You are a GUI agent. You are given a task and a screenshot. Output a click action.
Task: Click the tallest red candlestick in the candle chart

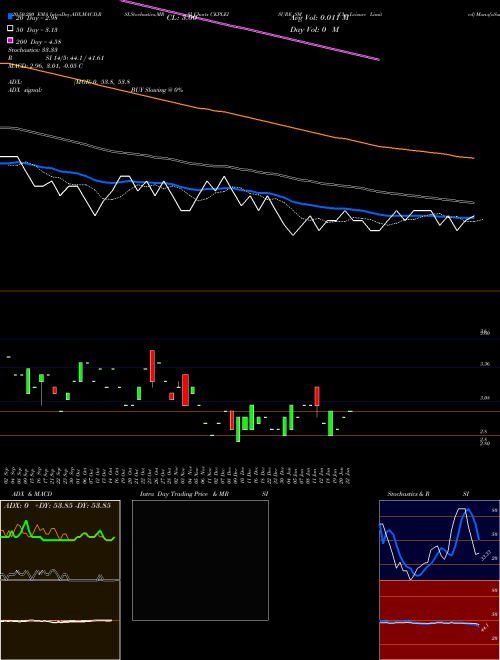152,366
